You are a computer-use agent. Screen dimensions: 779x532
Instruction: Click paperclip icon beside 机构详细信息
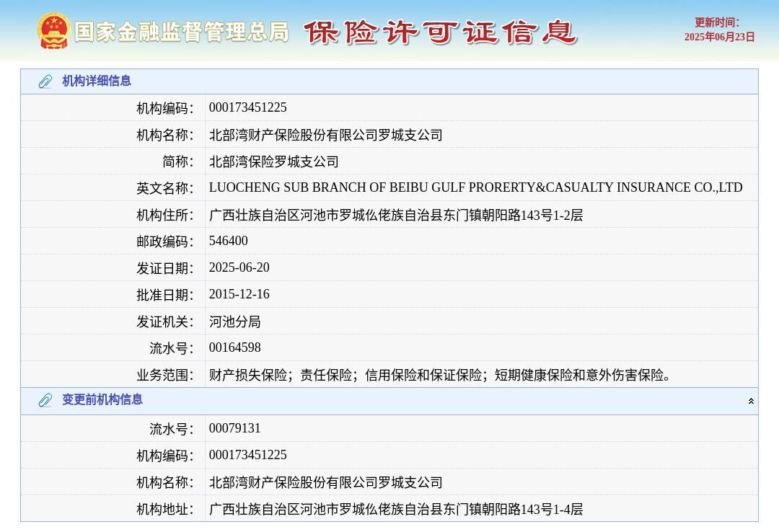45,81
